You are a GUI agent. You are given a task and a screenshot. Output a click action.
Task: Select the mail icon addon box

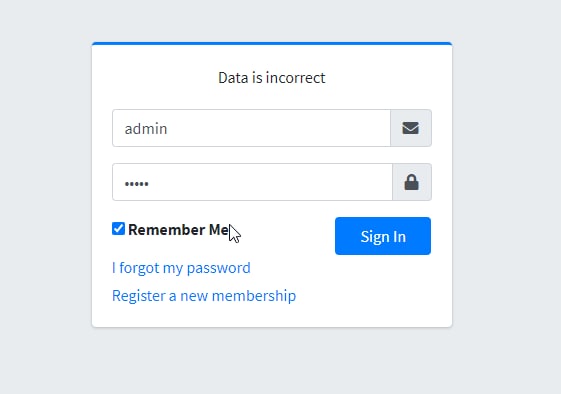[411, 128]
